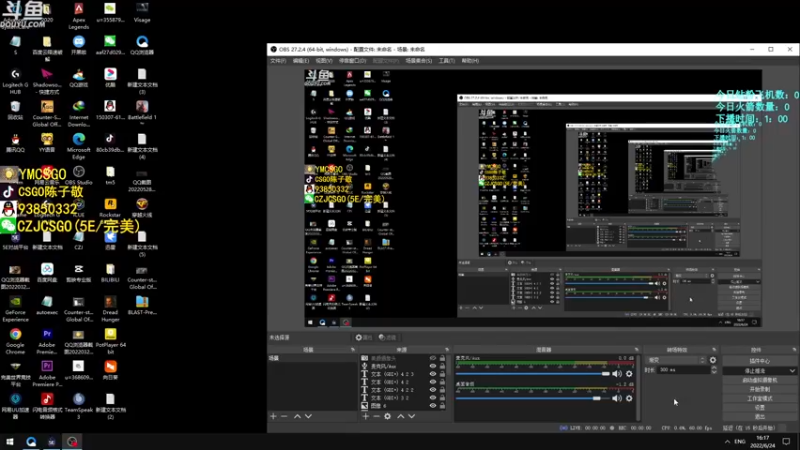Click the 退出 button
800x450 pixels.
point(759,417)
